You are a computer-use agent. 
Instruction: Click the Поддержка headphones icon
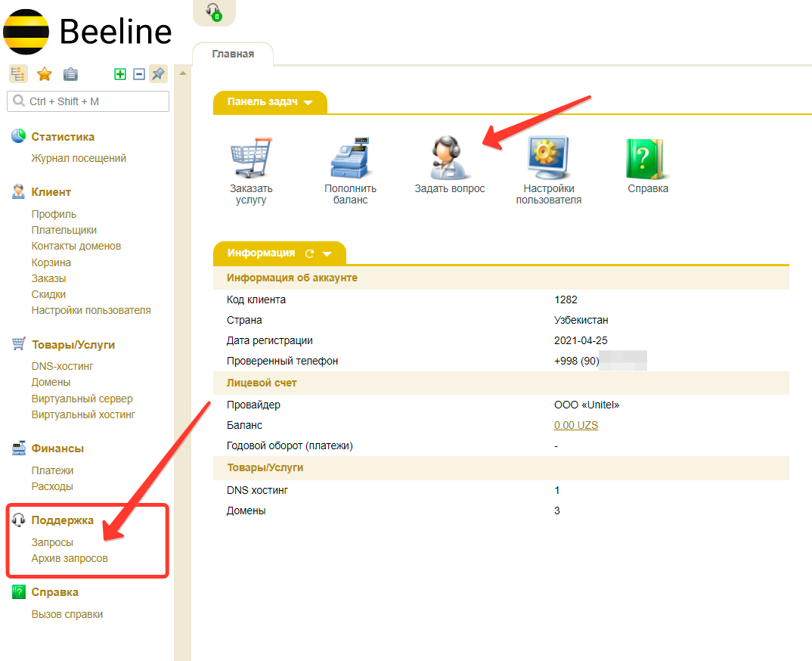click(19, 520)
